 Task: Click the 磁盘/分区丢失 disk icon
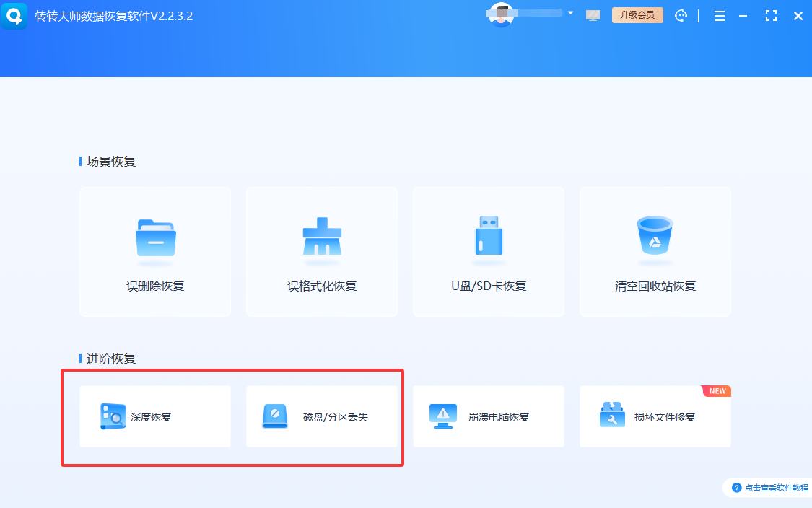point(275,416)
